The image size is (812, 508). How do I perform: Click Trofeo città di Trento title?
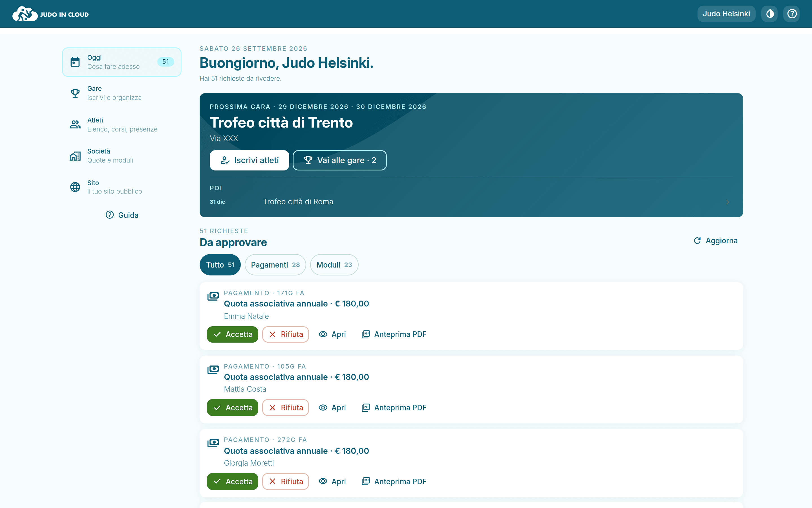(x=281, y=122)
